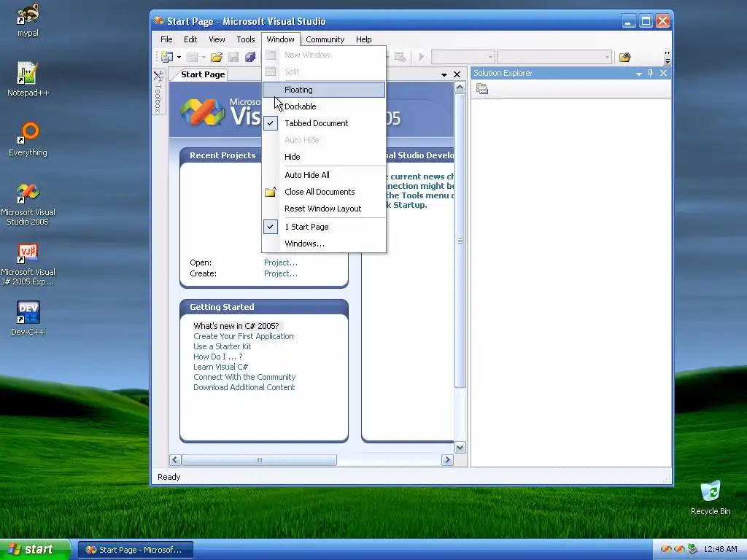Open the Windows... dialog entry
This screenshot has width=747, height=560.
point(324,244)
